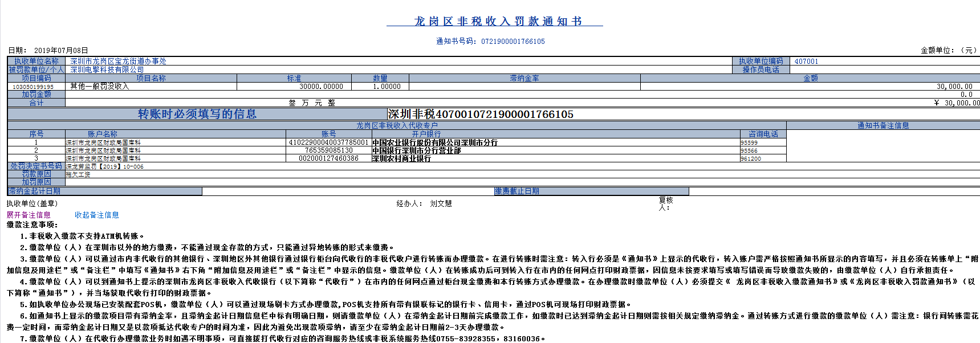Select the notice number 0721900001766105 line
Screen dimensions: 980x343
point(490,41)
